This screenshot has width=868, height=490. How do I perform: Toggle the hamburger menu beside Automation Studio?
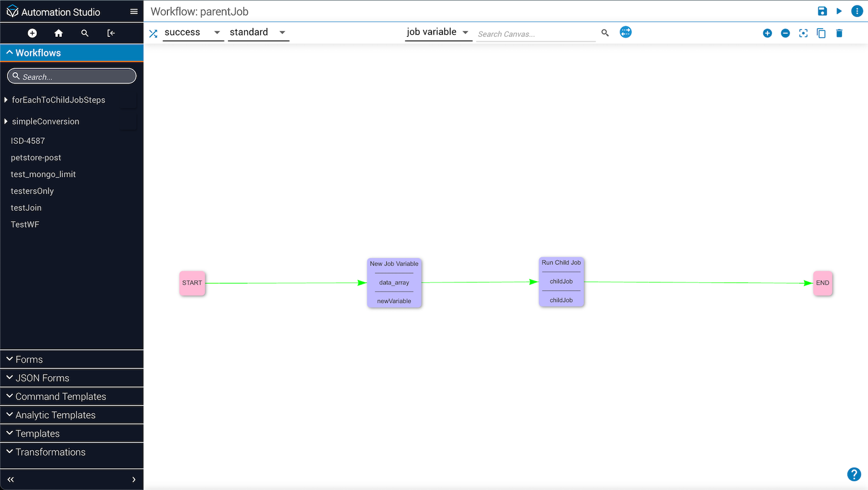(134, 11)
